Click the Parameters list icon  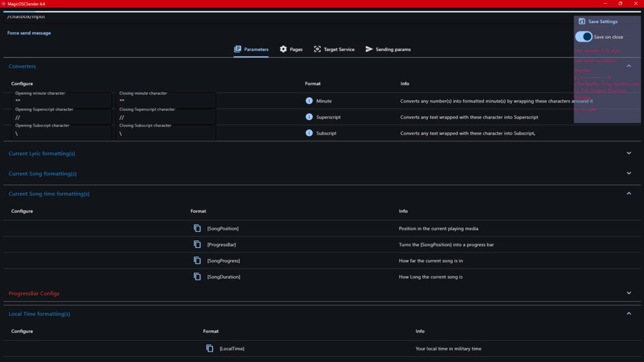point(237,49)
